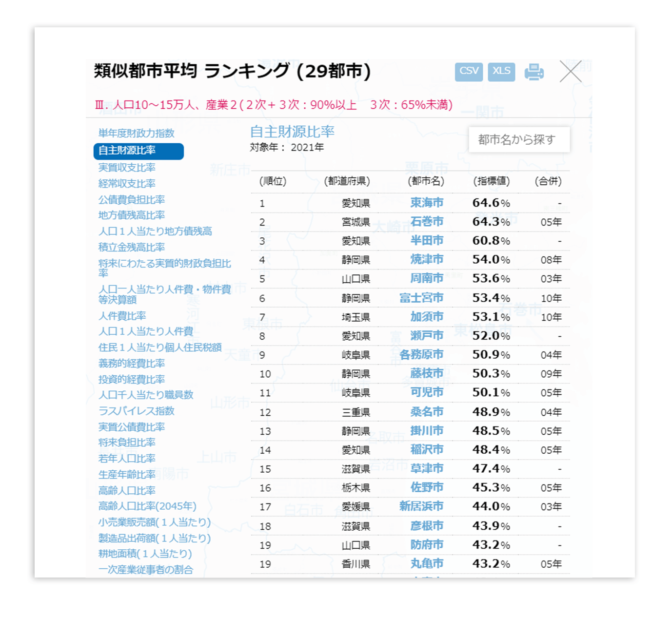This screenshot has height=617, width=672.
Task: Open 人口１人当たり人件費 indicator
Action: (x=146, y=332)
